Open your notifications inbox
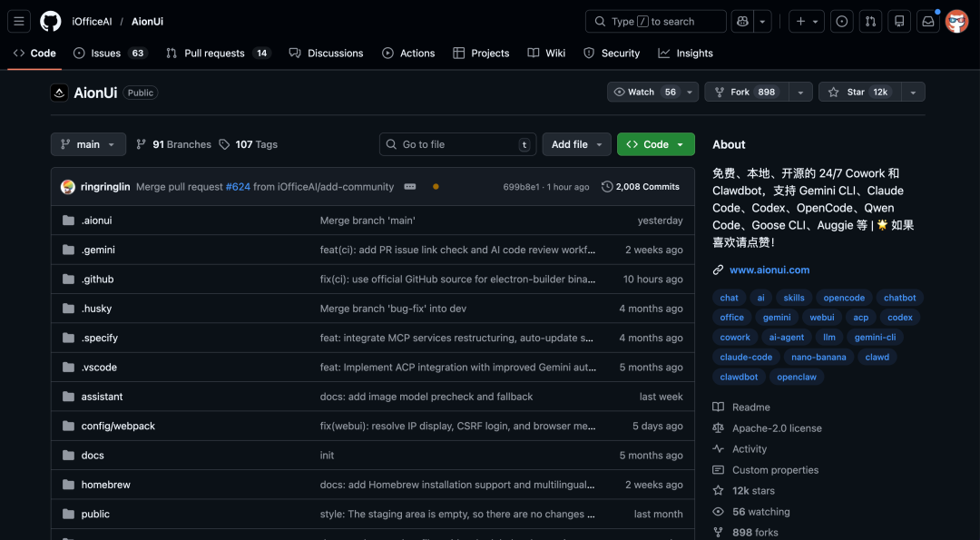The height and width of the screenshot is (540, 980). point(927,21)
